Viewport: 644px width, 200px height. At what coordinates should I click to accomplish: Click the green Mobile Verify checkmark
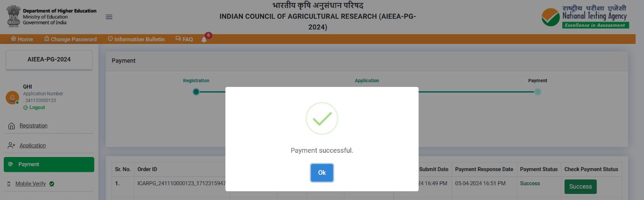(x=52, y=184)
